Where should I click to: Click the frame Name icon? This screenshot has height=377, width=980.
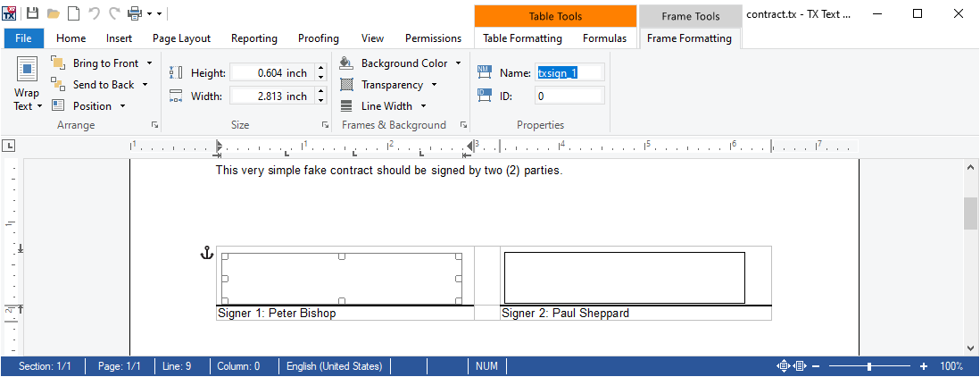(485, 73)
